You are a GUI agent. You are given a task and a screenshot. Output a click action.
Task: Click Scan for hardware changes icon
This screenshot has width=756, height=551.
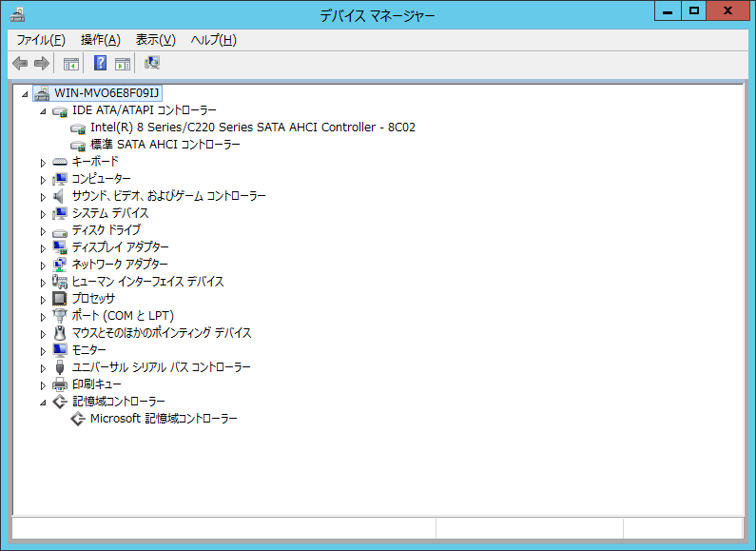[152, 63]
